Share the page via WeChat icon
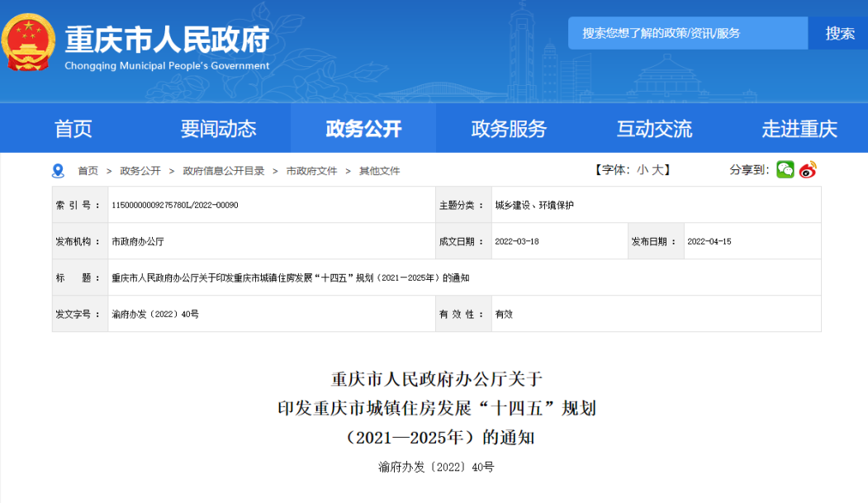The image size is (868, 503). [x=785, y=169]
